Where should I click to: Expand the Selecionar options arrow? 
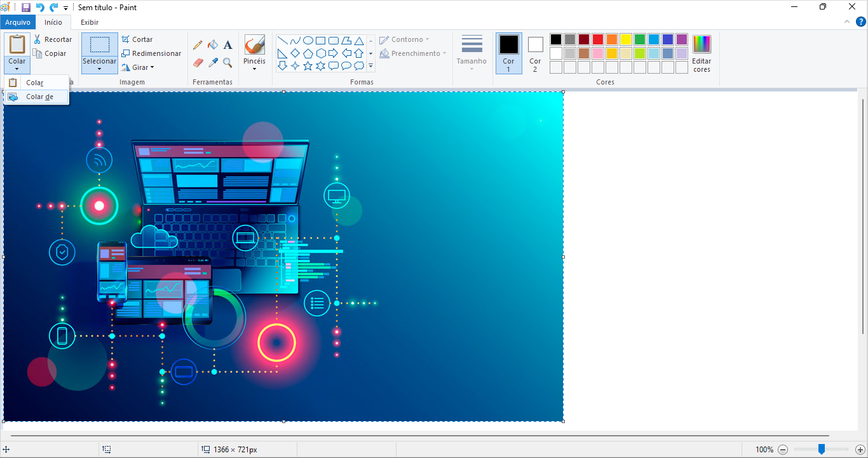point(100,69)
